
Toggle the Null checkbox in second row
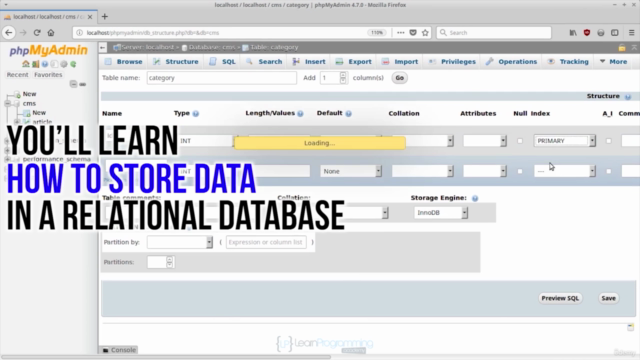(520, 171)
